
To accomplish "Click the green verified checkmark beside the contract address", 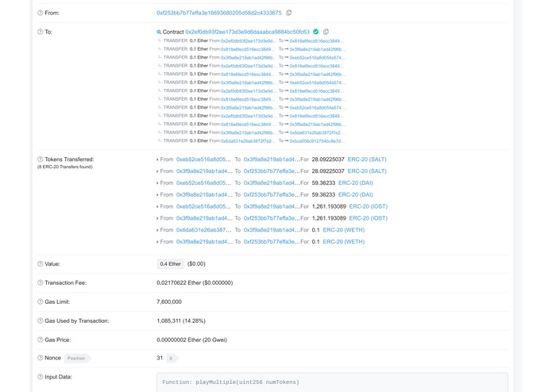I will coord(316,32).
